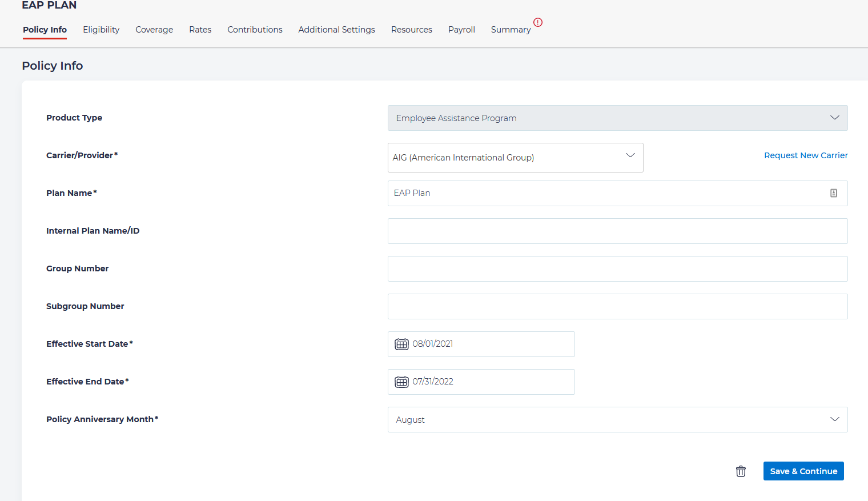Click the autofill icon inside Plan Name field

(833, 193)
